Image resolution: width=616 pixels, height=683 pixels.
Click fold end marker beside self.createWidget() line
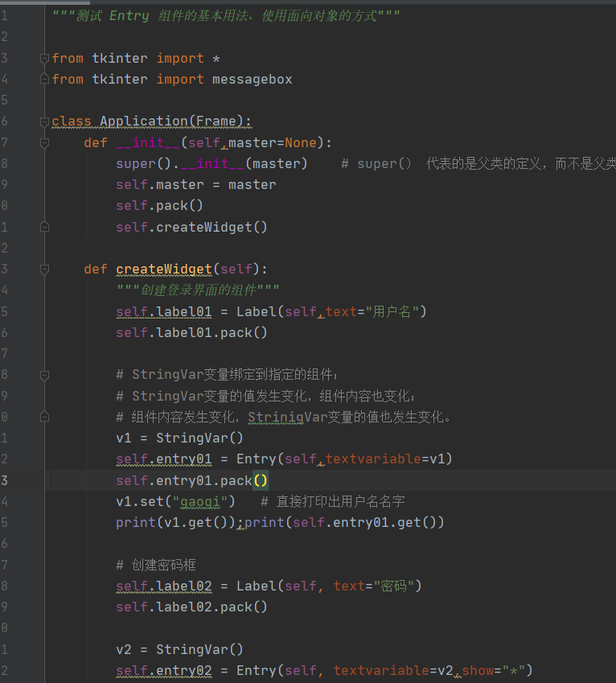pos(44,228)
